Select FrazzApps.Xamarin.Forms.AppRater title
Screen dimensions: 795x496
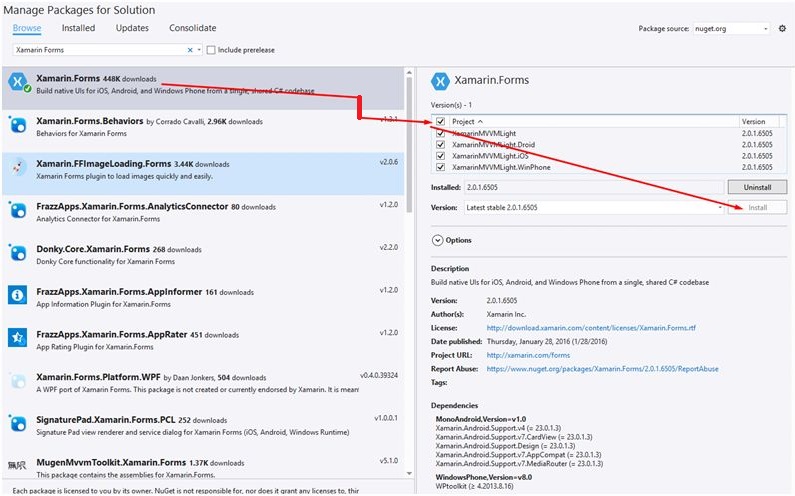(x=112, y=334)
